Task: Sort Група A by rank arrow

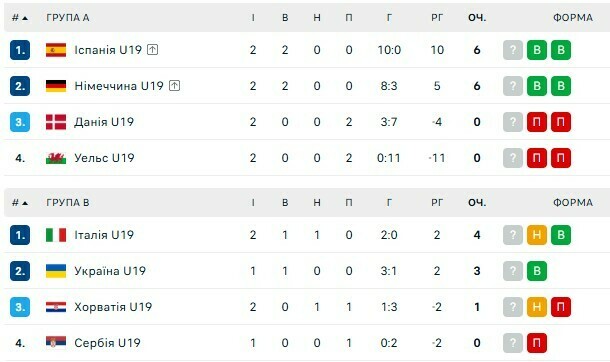Action: [25, 18]
